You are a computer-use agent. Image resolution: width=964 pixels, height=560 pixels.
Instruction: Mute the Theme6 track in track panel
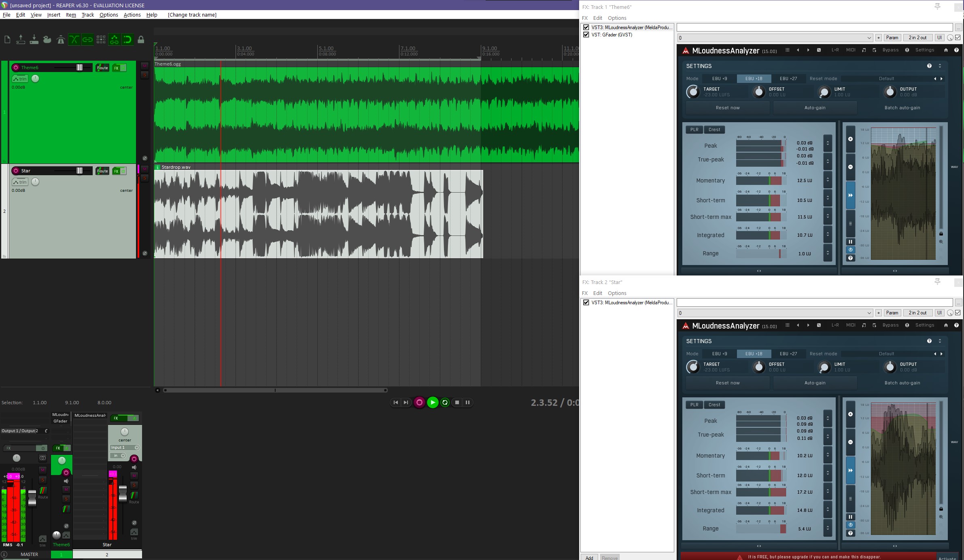[x=144, y=66]
